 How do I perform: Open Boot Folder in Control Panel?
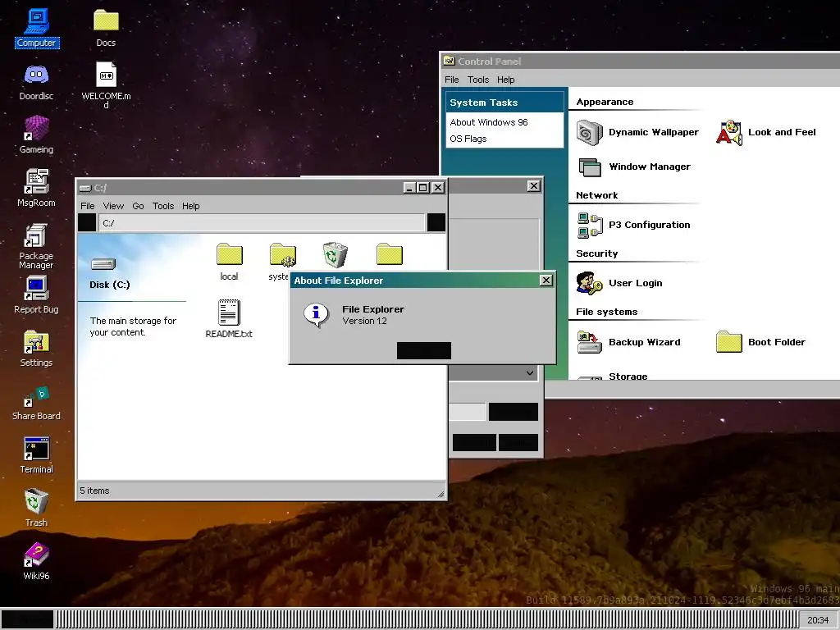(760, 342)
